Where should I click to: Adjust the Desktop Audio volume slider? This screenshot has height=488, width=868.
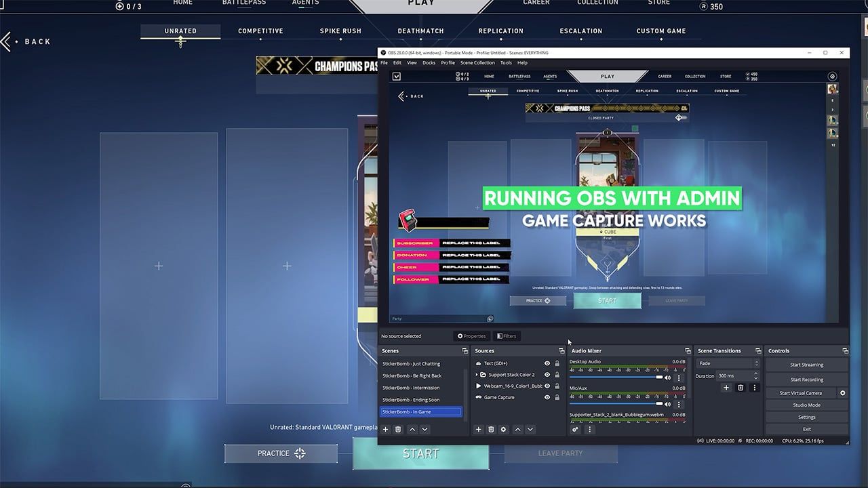pos(616,378)
